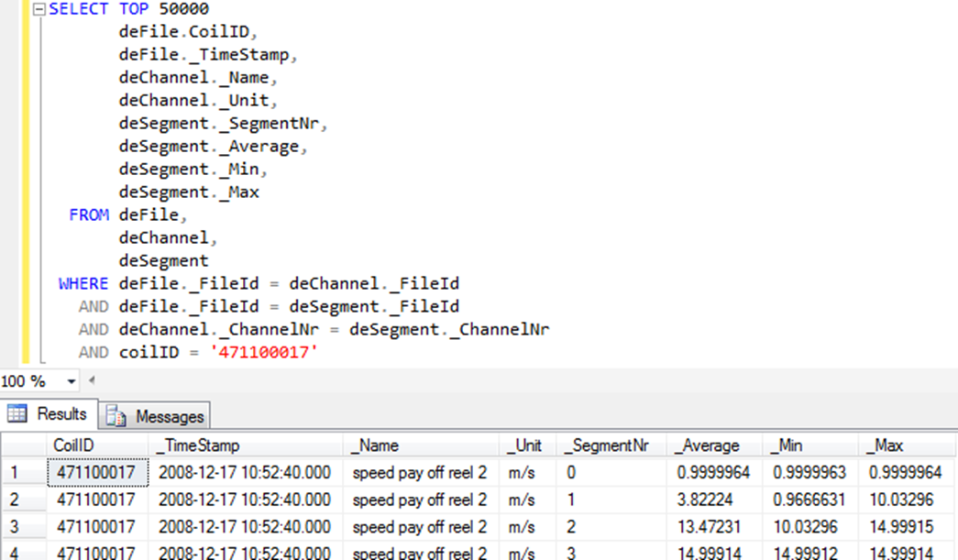Click max value 14.99915
This screenshot has height=560, width=958.
[907, 526]
